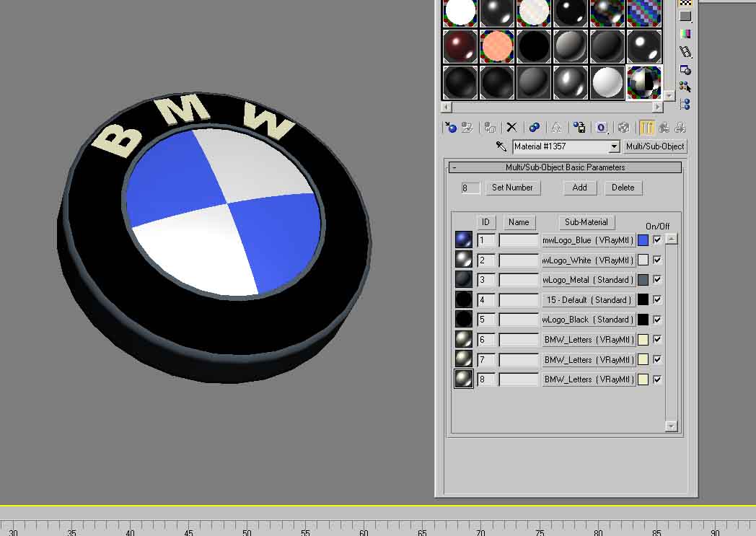Select the dark red sphere sample slot
Image resolution: width=756 pixels, height=536 pixels.
[460, 46]
